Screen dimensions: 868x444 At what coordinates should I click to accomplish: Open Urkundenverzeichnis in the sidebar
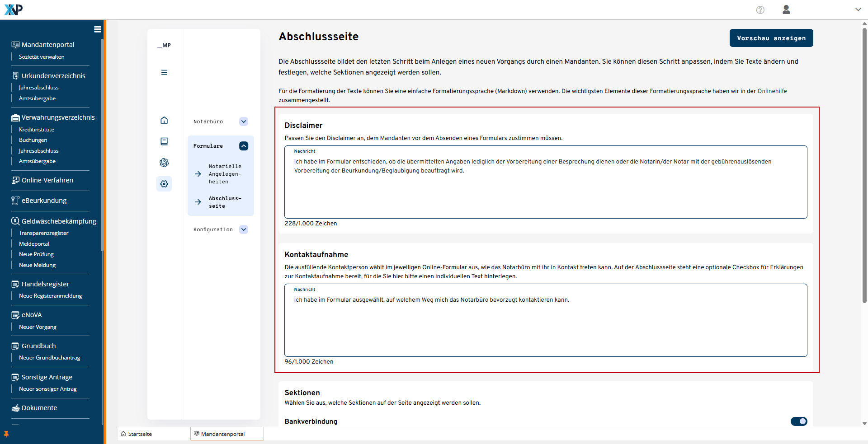click(x=53, y=76)
